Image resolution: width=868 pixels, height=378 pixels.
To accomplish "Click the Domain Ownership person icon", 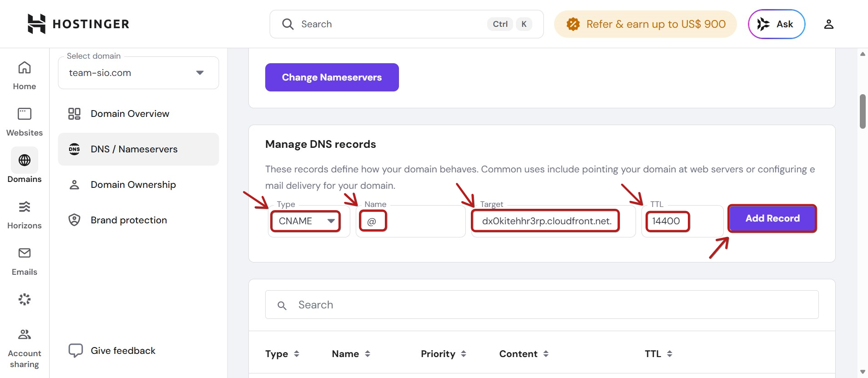I will click(74, 185).
